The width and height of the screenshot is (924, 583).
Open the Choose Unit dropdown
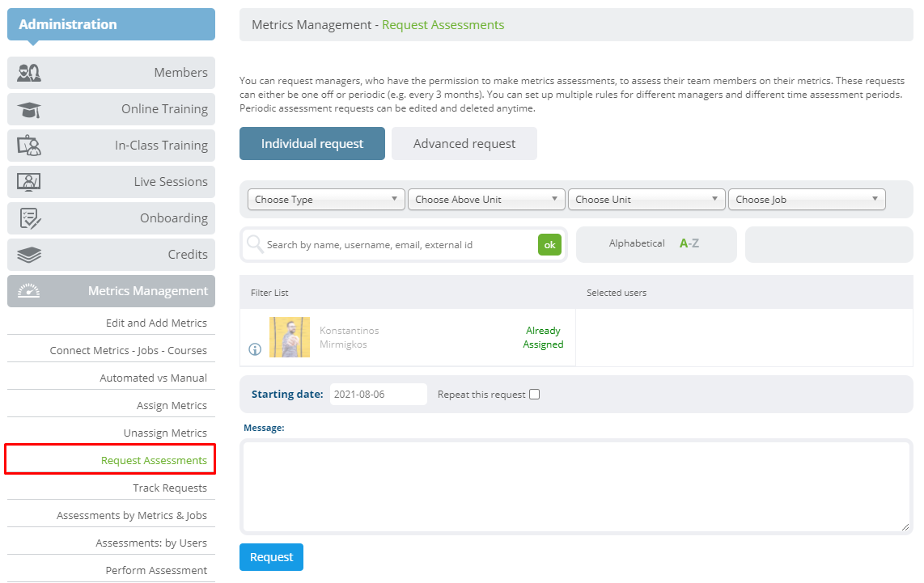646,200
